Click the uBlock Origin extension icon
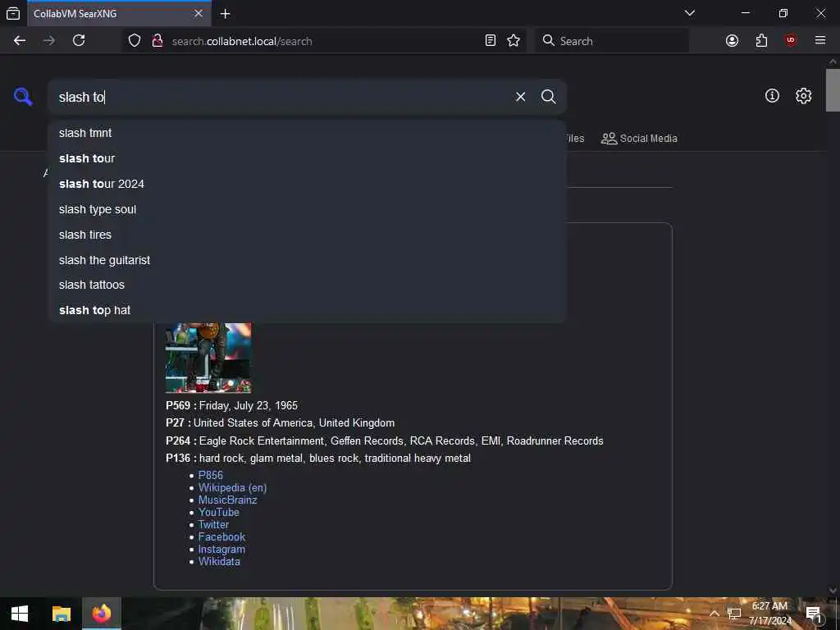 click(x=790, y=41)
